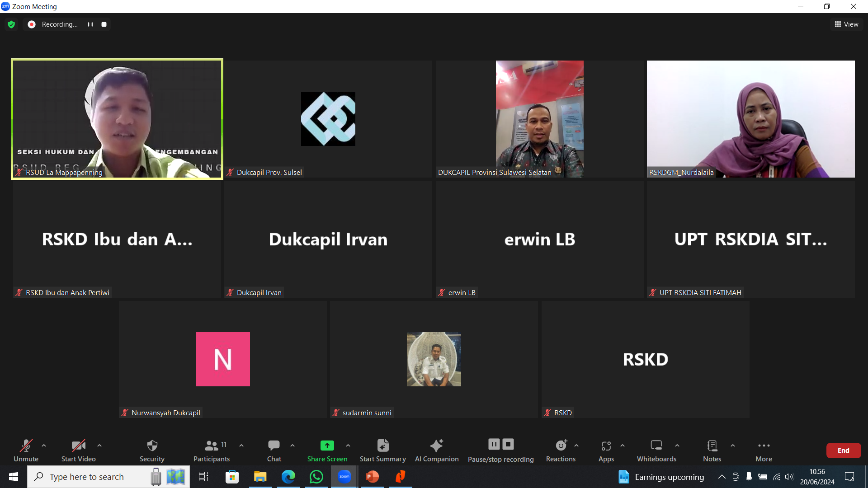Open Notes
This screenshot has width=868, height=488.
[712, 450]
